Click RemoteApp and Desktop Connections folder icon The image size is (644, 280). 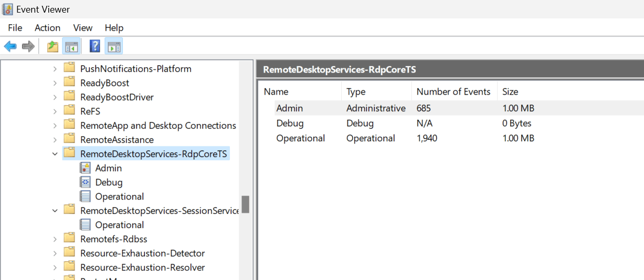[x=69, y=125]
